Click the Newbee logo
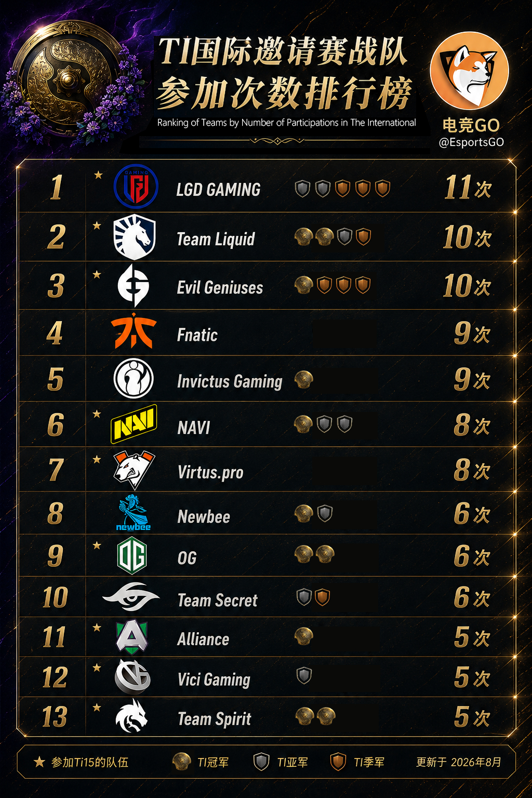This screenshot has width=532, height=798. 133,513
